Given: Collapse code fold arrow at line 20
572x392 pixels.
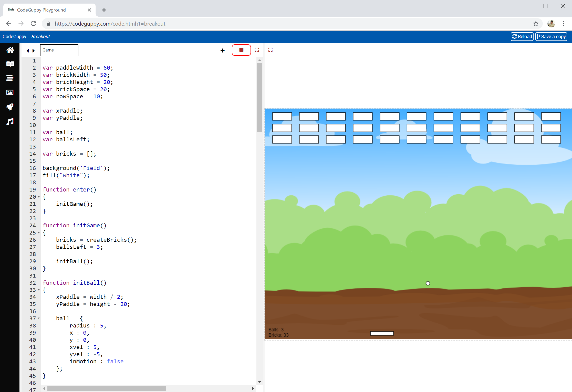Looking at the screenshot, I should point(39,197).
